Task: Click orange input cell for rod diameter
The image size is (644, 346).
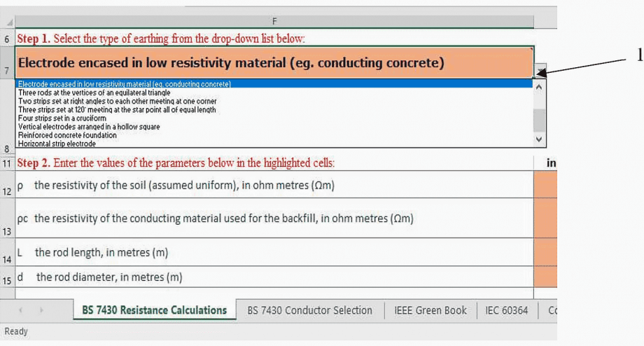Action: point(545,277)
